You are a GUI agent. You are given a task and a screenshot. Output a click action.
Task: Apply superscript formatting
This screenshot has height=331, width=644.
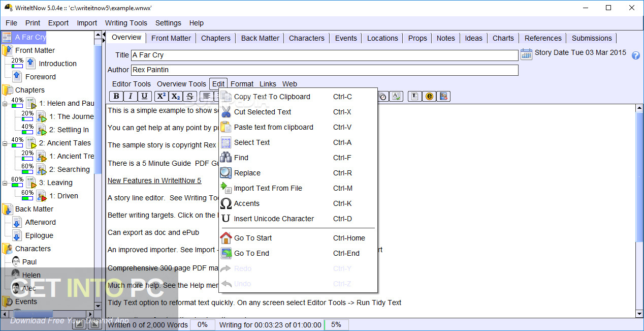[x=162, y=96]
